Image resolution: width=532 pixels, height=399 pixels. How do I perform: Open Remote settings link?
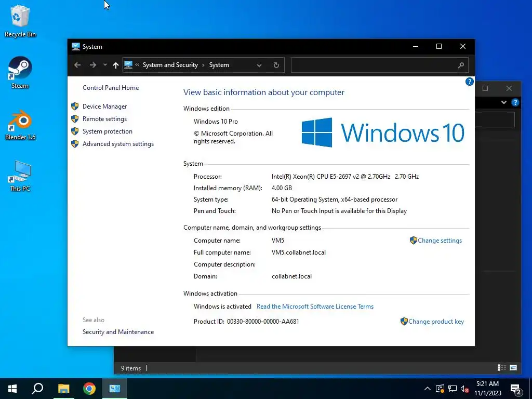(104, 119)
